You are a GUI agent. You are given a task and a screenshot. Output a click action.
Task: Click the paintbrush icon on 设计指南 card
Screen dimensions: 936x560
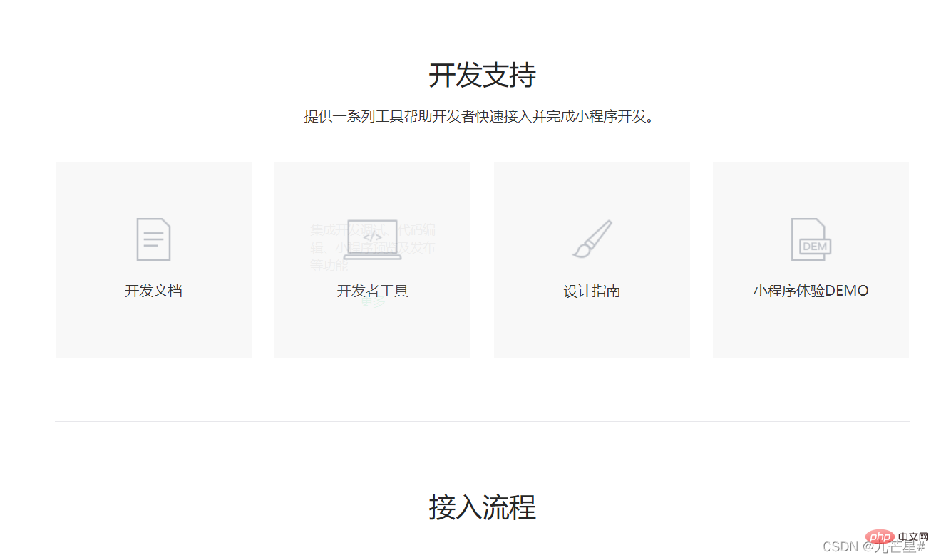click(592, 239)
